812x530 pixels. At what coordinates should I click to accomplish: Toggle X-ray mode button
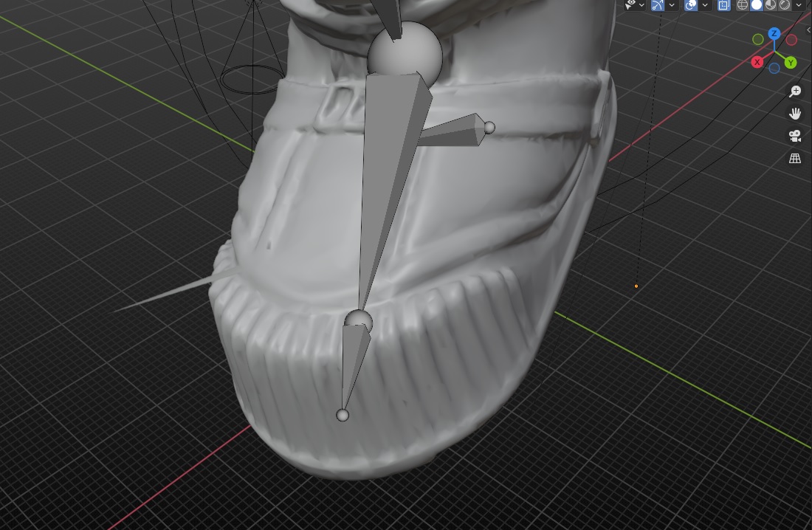coord(723,5)
